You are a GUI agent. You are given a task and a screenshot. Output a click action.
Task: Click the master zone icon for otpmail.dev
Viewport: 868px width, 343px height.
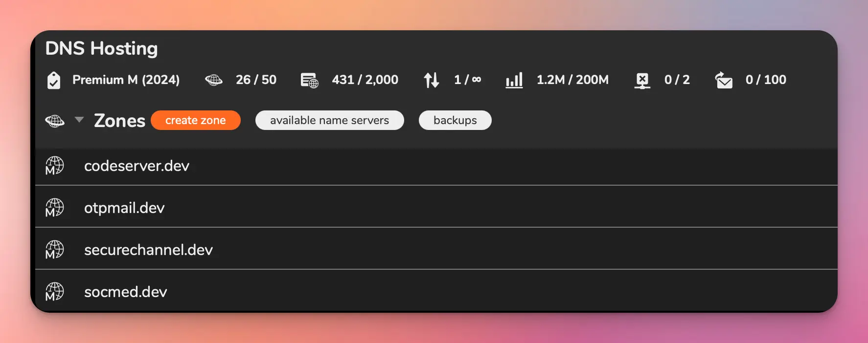(54, 208)
